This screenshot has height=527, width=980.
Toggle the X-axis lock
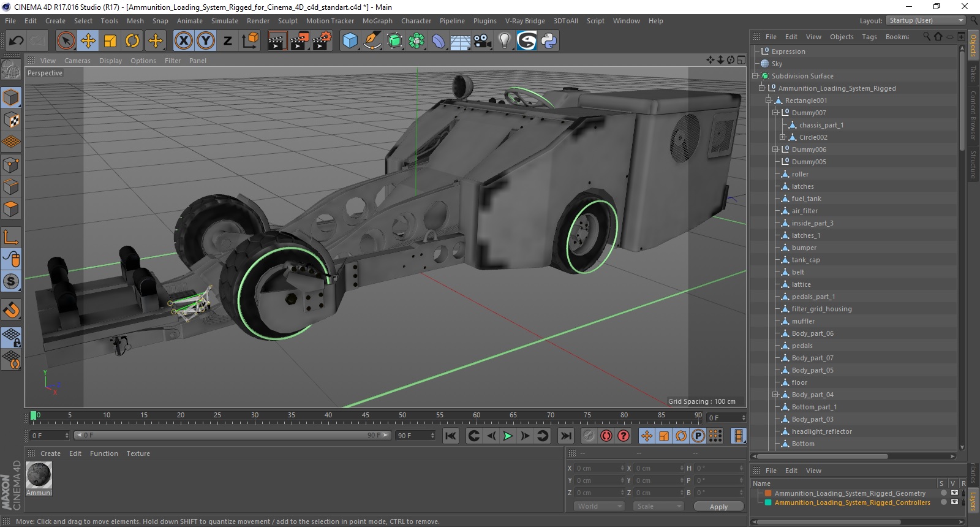pyautogui.click(x=183, y=41)
